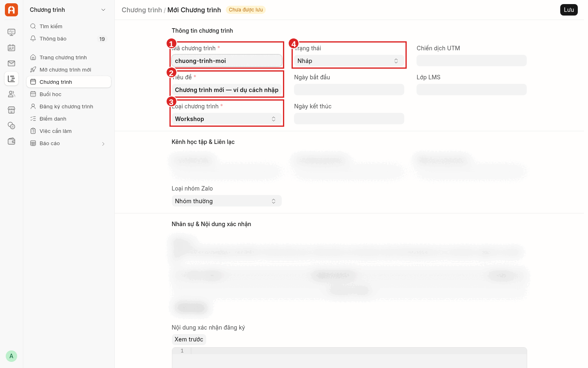The width and height of the screenshot is (588, 368).
Task: Open the monitor-with-pulse module in the icon rail
Action: 11,32
